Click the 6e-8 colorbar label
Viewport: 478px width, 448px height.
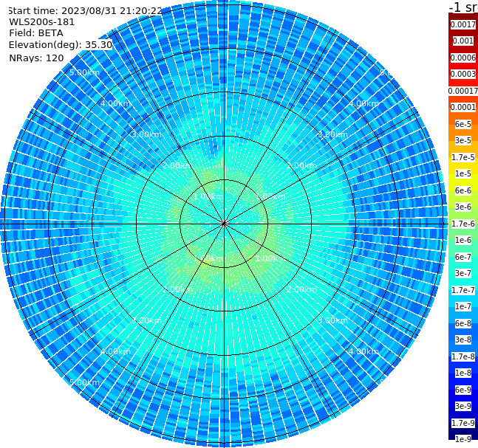(463, 323)
